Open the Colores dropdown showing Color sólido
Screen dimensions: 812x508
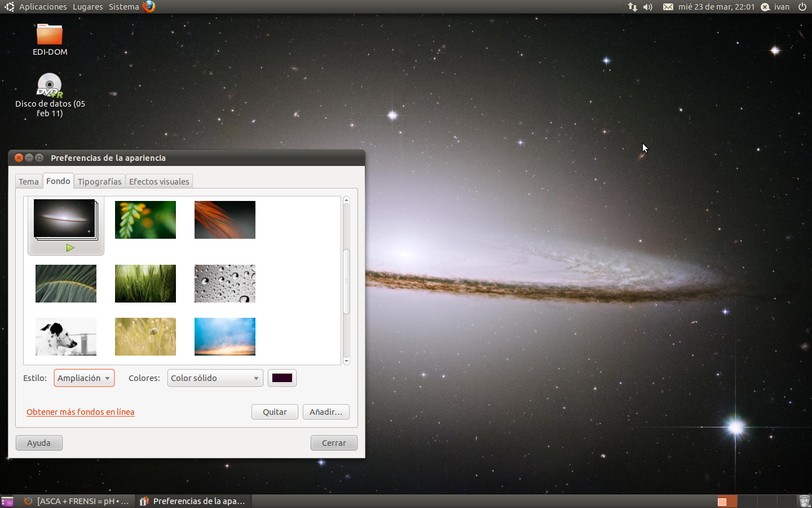[215, 378]
